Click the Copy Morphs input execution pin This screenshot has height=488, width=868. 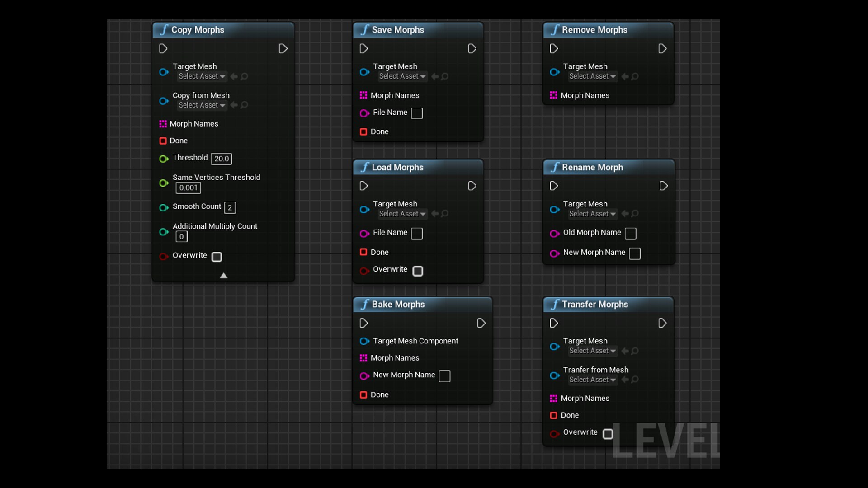tap(163, 48)
